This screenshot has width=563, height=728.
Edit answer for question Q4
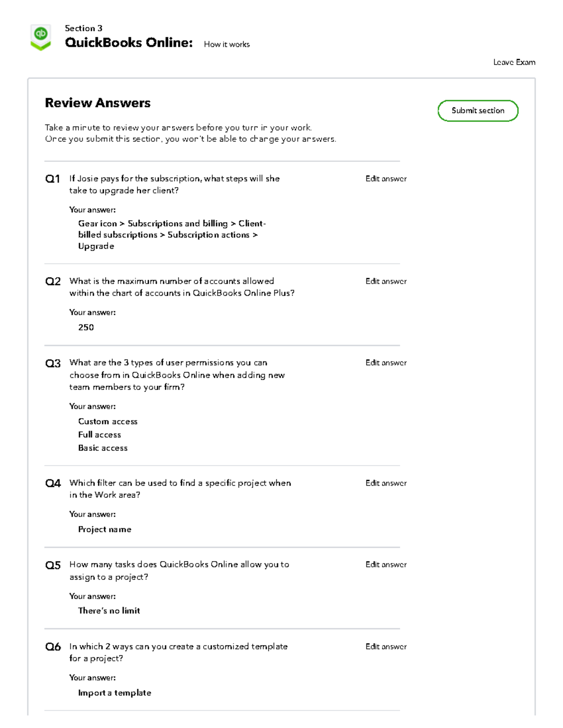coord(386,483)
